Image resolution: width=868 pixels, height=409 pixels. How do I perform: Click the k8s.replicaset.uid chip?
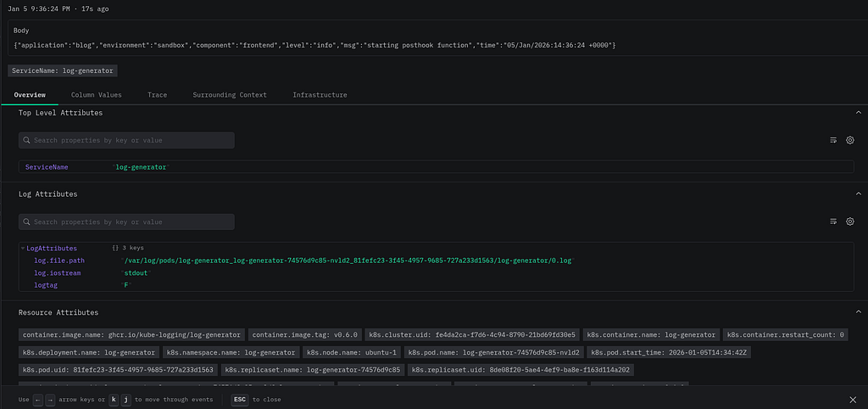tap(522, 370)
